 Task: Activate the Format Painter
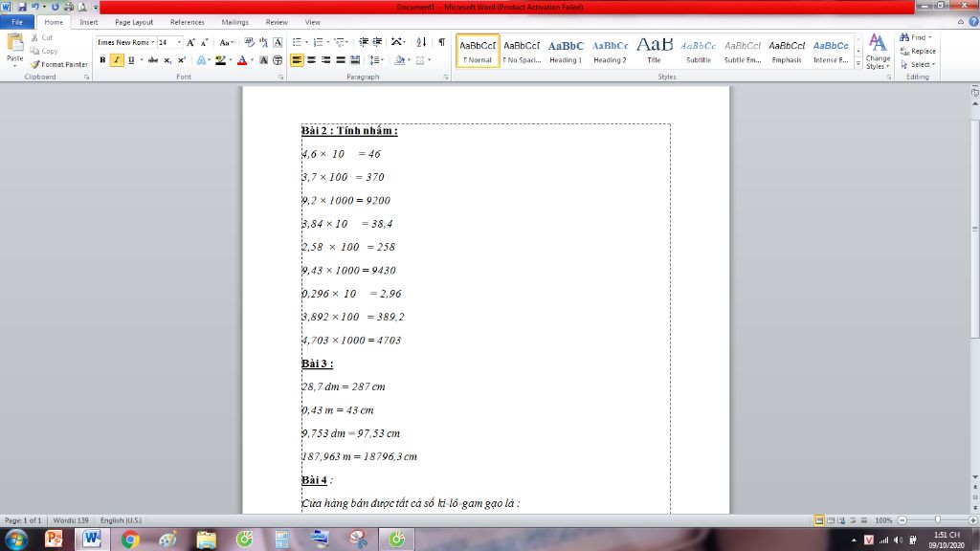tap(58, 64)
